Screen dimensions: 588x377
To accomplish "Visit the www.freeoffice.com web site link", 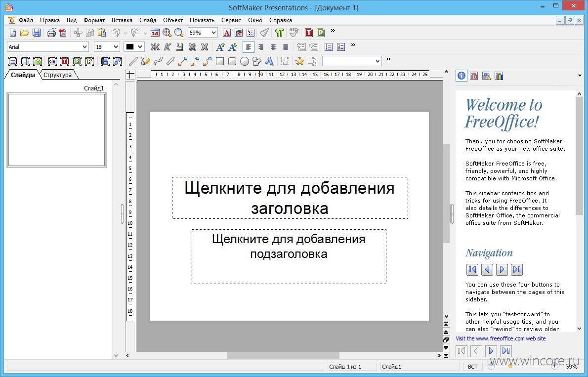I will point(501,338).
